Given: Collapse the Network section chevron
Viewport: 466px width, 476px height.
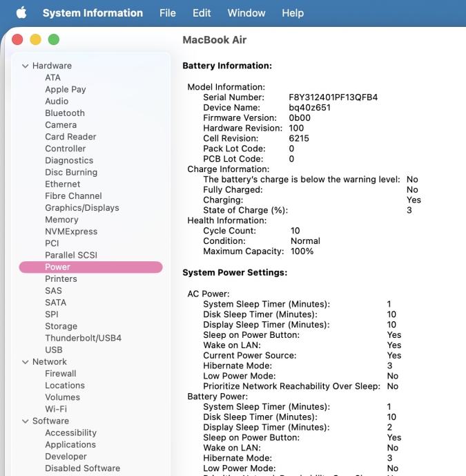Looking at the screenshot, I should [x=26, y=362].
